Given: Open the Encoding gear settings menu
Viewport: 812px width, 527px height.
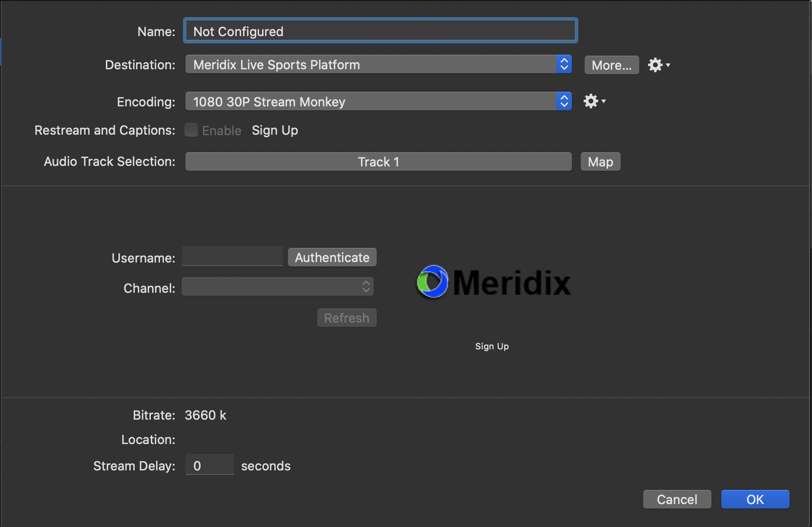Looking at the screenshot, I should [x=594, y=101].
